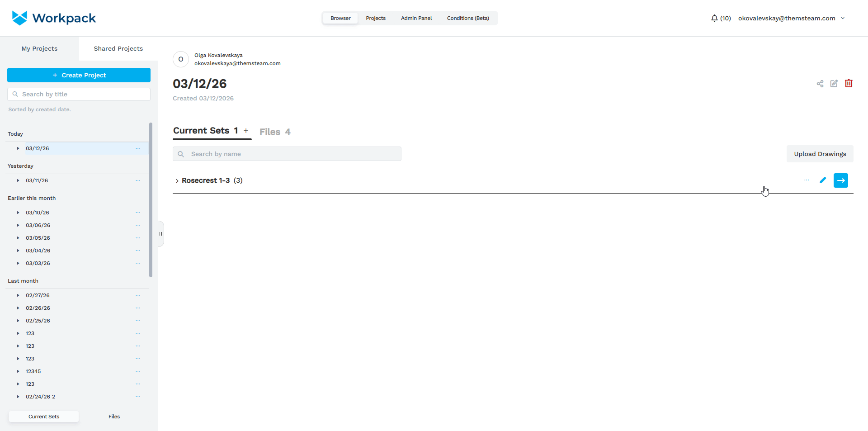Select the blue arrow icon on the Rosecrest row
The image size is (868, 431).
pyautogui.click(x=840, y=180)
